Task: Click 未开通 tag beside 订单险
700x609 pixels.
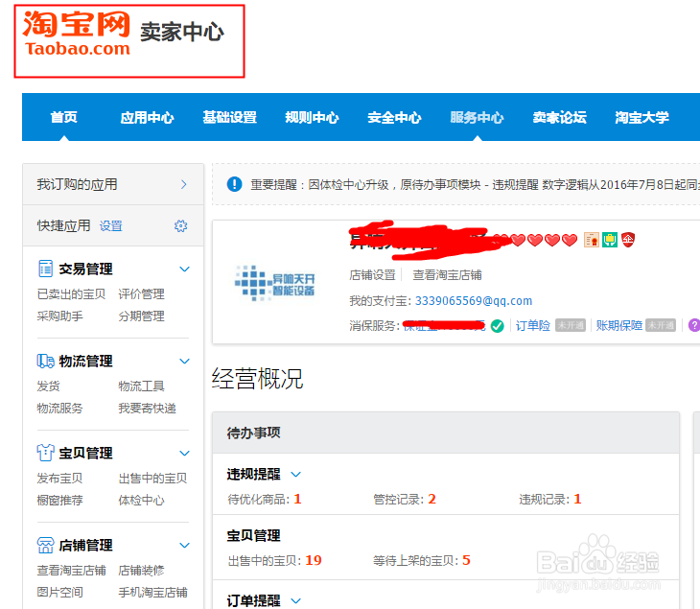Action: tap(571, 325)
